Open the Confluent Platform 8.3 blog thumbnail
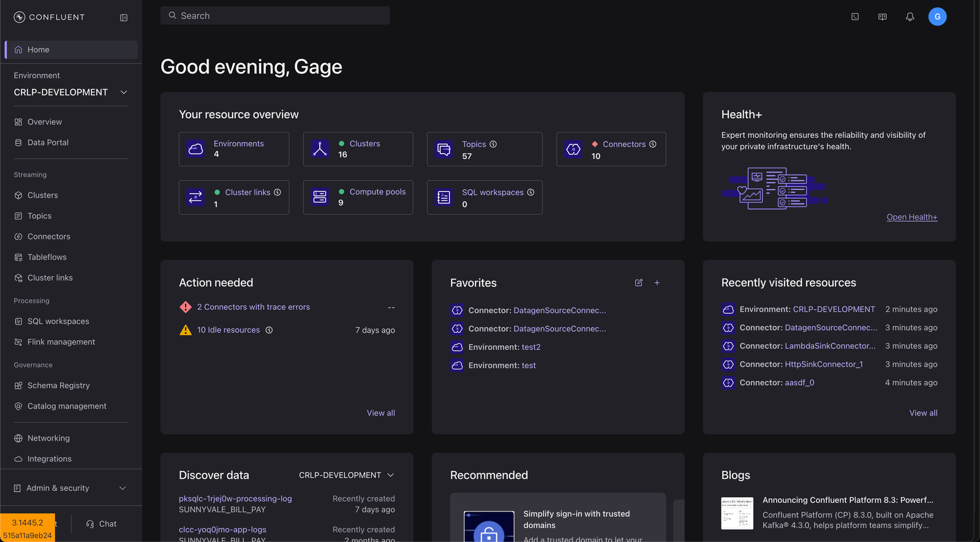 click(737, 513)
